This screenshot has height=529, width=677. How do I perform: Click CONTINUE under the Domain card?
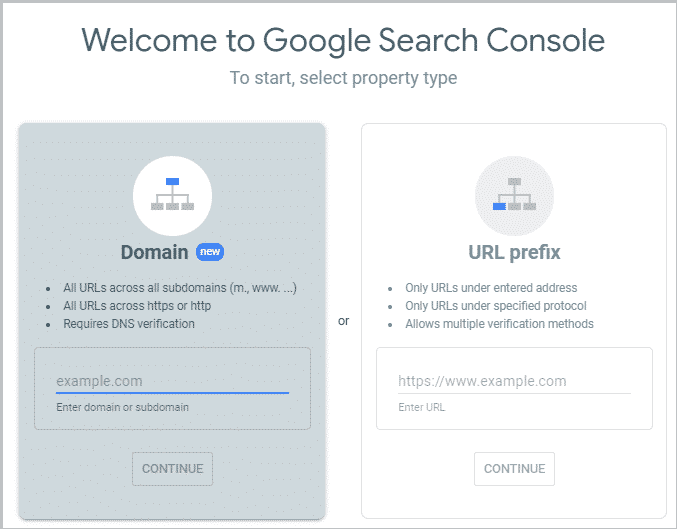click(x=172, y=469)
